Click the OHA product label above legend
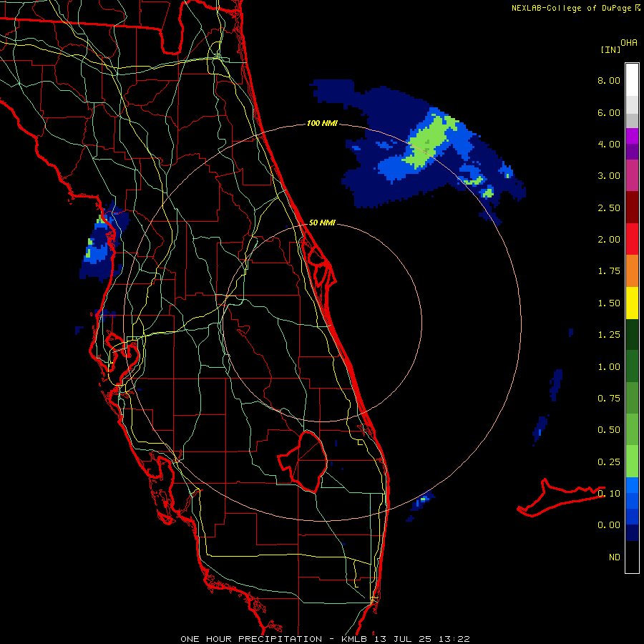 [x=629, y=43]
